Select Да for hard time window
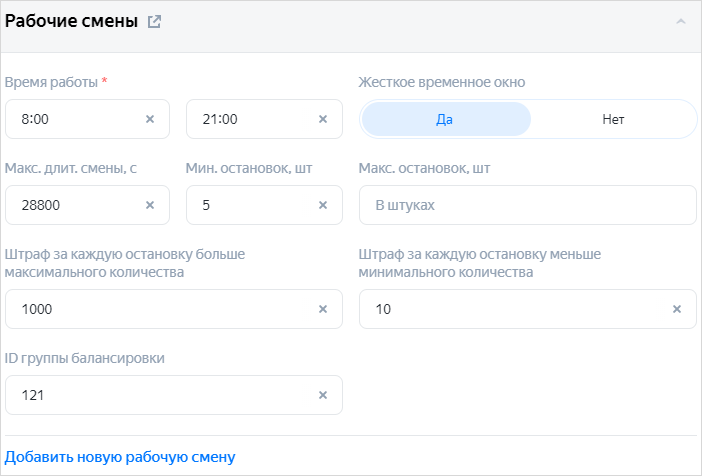The image size is (702, 476). click(445, 119)
